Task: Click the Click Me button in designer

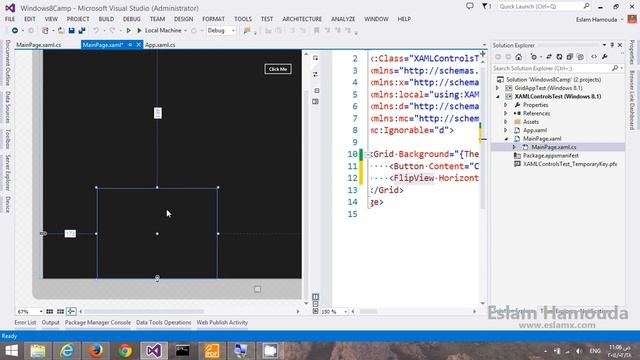Action: click(x=278, y=69)
